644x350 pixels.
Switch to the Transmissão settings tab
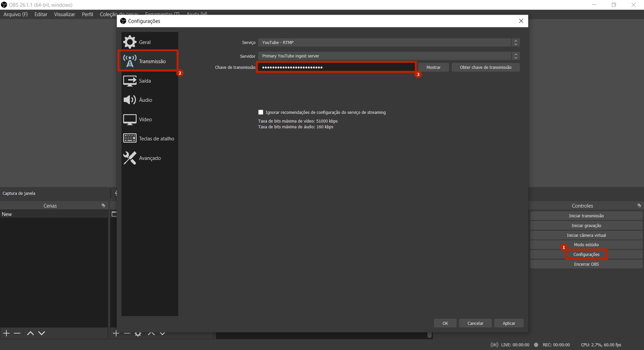pyautogui.click(x=148, y=61)
